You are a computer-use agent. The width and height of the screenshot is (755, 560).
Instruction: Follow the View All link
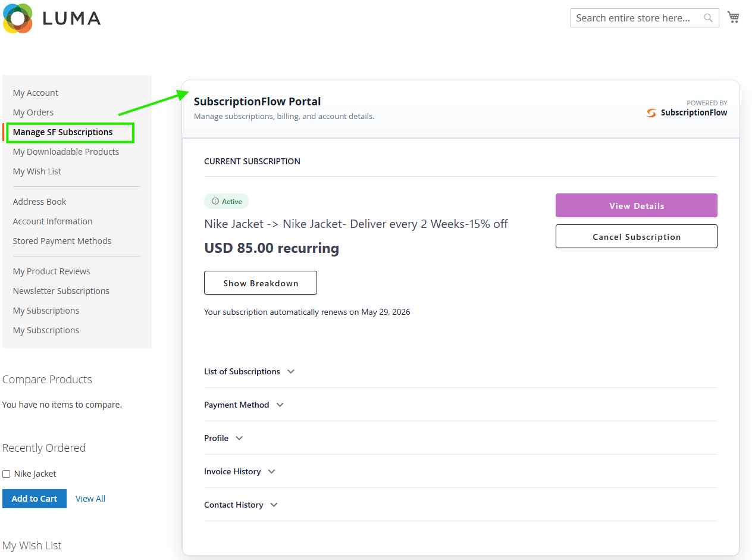(x=90, y=499)
